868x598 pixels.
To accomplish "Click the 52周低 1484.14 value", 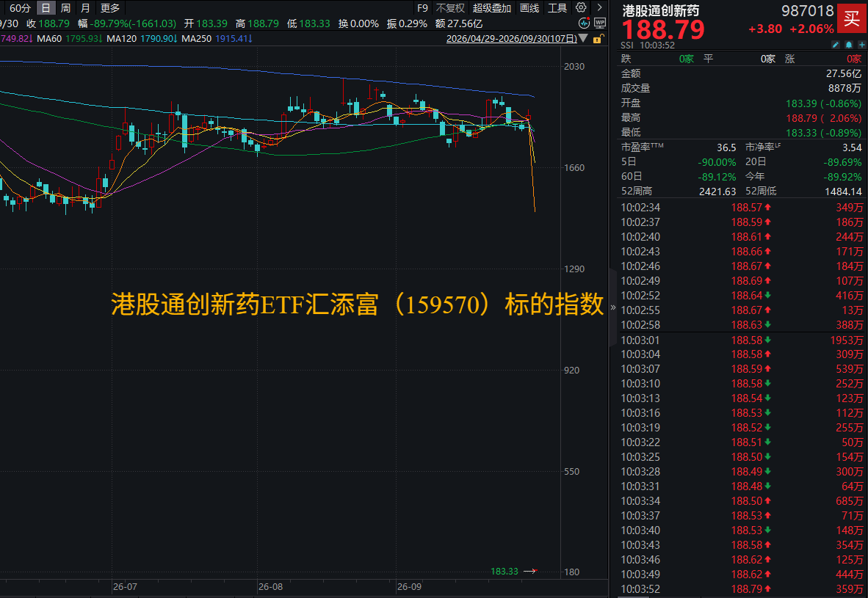I will pyautogui.click(x=842, y=192).
